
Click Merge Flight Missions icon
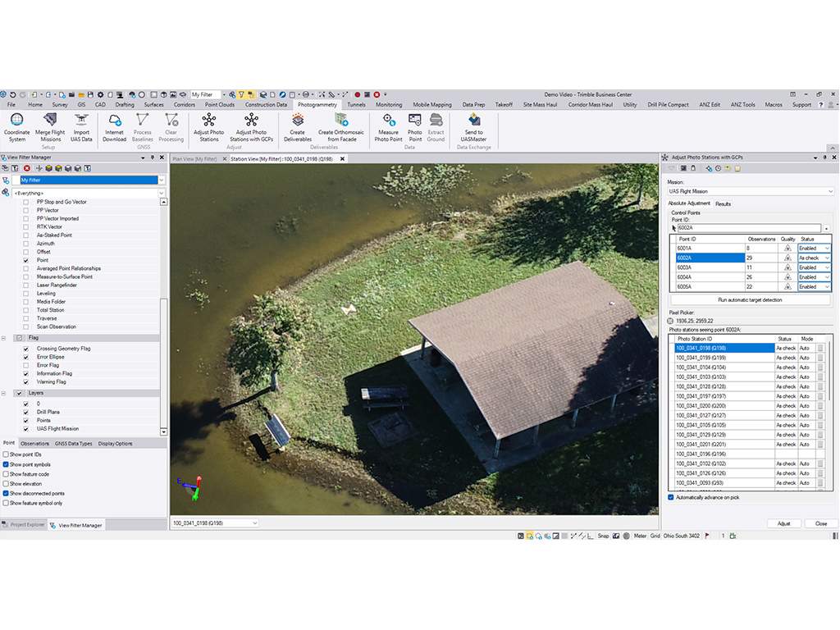pyautogui.click(x=50, y=121)
